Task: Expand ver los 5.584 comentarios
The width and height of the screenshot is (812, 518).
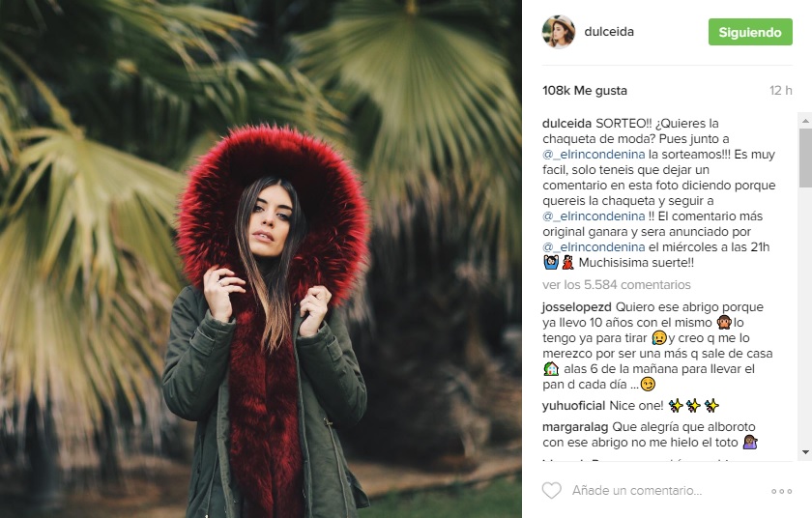Action: [x=617, y=285]
